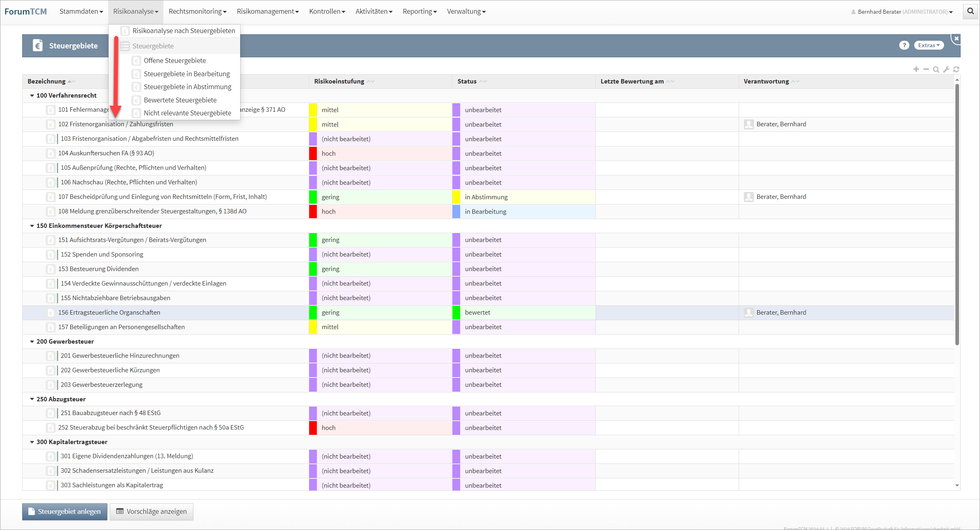Open global search in top bar
Image resolution: width=980 pixels, height=530 pixels.
[970, 11]
